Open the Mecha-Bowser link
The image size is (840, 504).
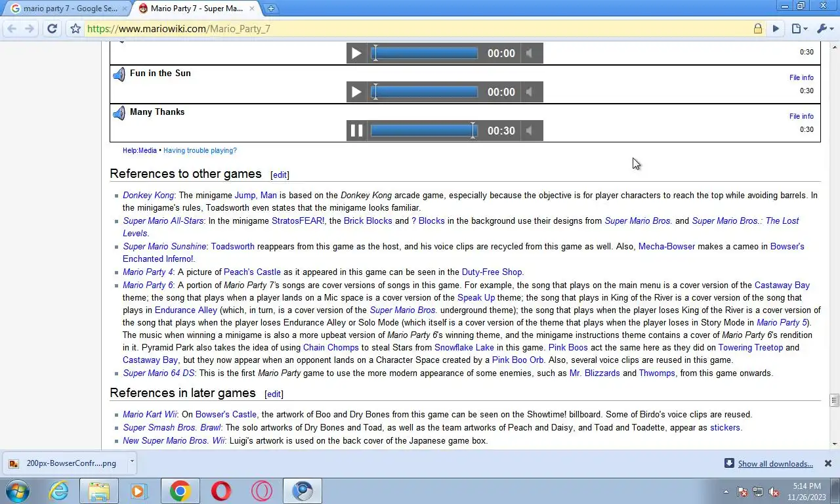click(x=667, y=246)
